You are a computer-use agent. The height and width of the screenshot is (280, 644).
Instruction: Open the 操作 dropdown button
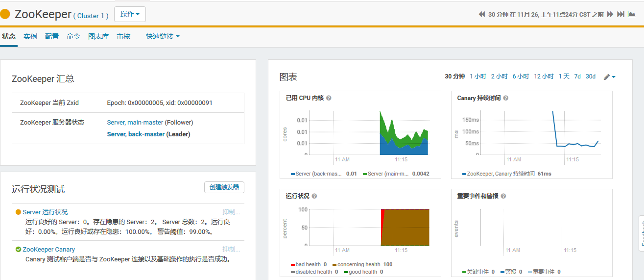(130, 14)
